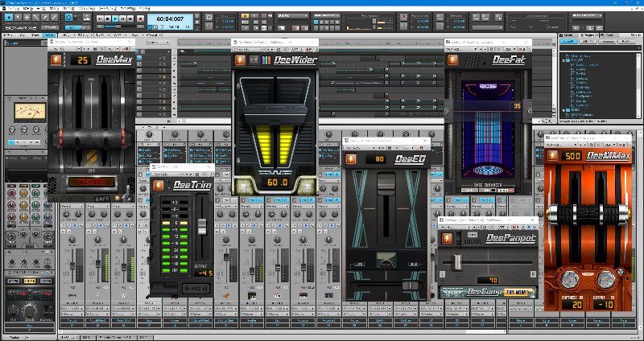Click the DeePanpot pan slider handle
The width and height of the screenshot is (644, 341).
pos(457,262)
